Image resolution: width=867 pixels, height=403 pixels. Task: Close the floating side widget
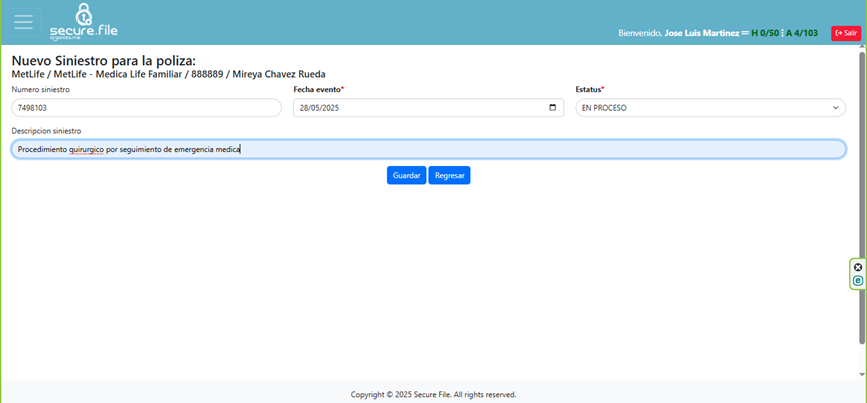858,267
